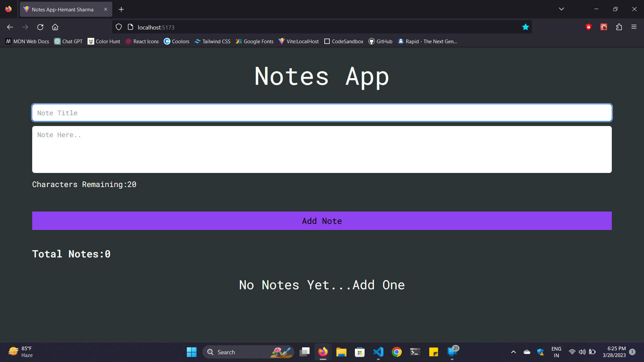Open Visual Studio Code from the taskbar
Screen dimensions: 644x362
pos(378,352)
